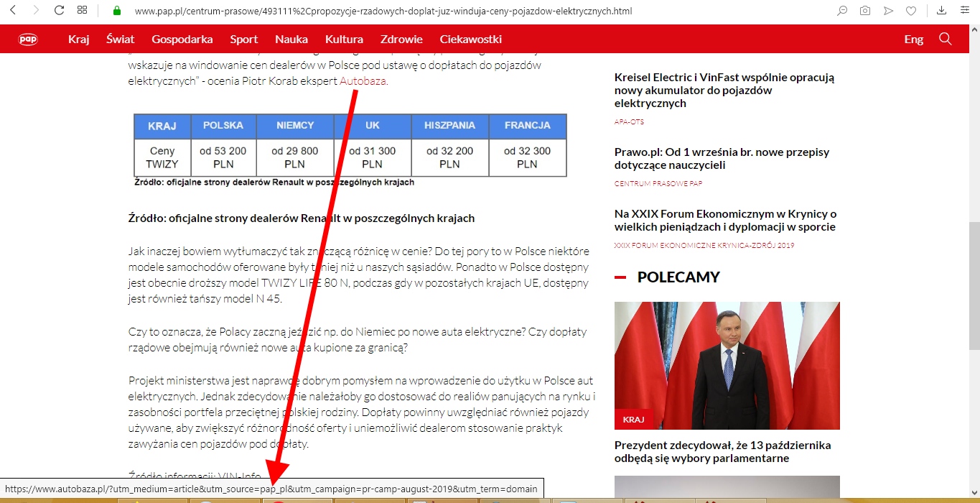This screenshot has height=503, width=980.
Task: Click the POLSKA column header in table
Action: (223, 126)
